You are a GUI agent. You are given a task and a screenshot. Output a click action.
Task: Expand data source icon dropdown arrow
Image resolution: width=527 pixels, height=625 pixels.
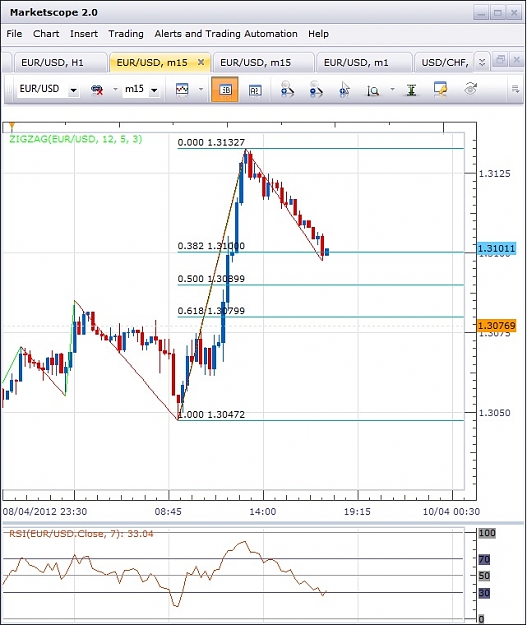115,89
